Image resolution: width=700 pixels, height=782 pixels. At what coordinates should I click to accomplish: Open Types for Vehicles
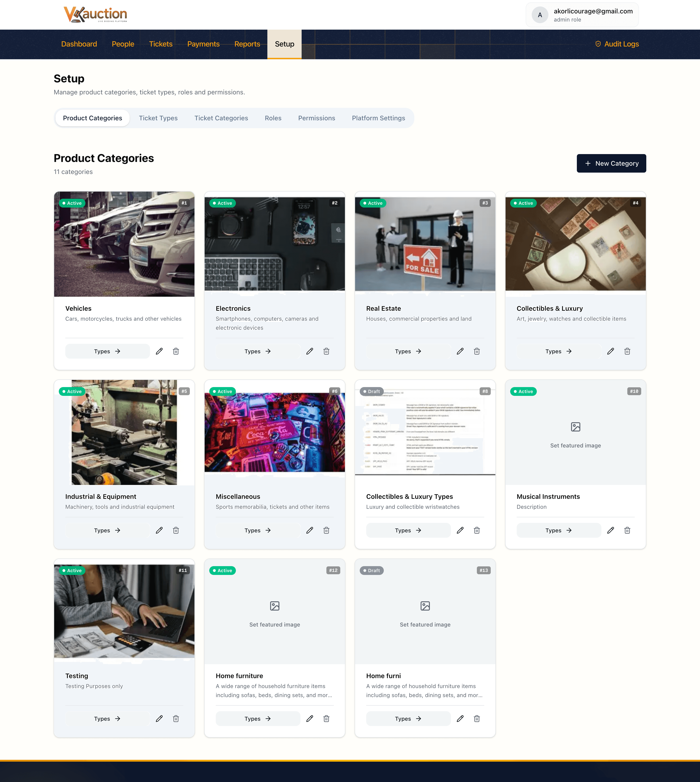[x=107, y=351]
